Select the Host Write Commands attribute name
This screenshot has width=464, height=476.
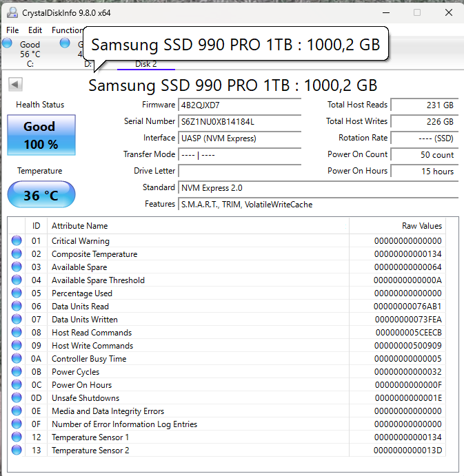[x=92, y=346]
